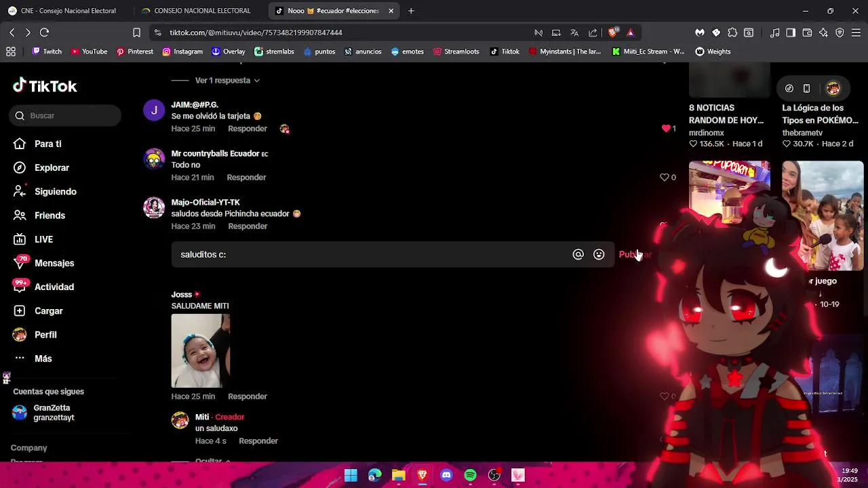Like the Josss comment
The image size is (868, 488).
(664, 396)
